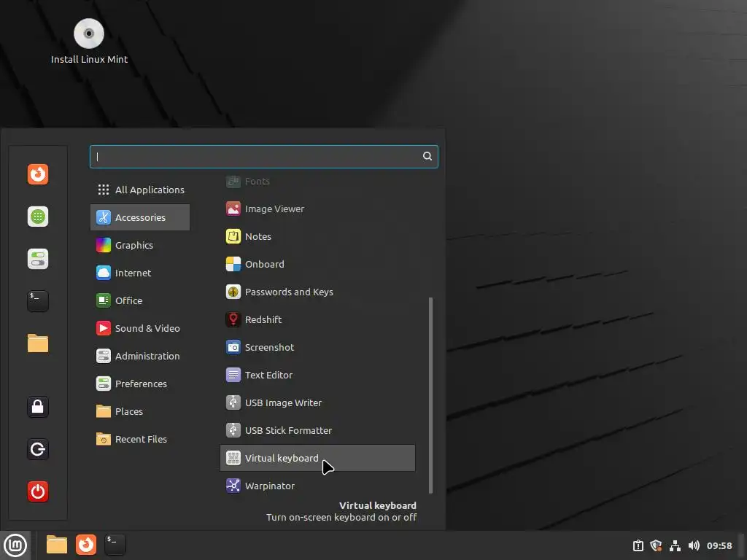
Task: Select the Accessories category
Action: click(x=140, y=217)
